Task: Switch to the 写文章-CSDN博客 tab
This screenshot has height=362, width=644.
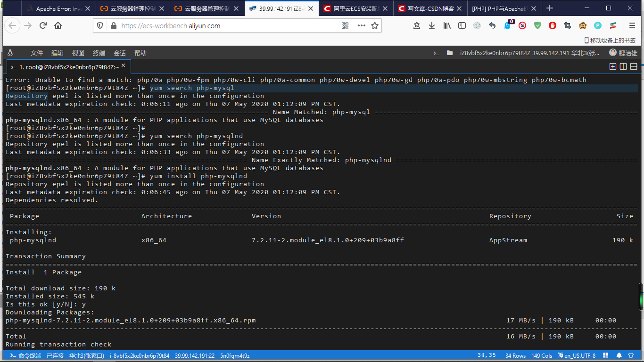Action: click(x=429, y=8)
